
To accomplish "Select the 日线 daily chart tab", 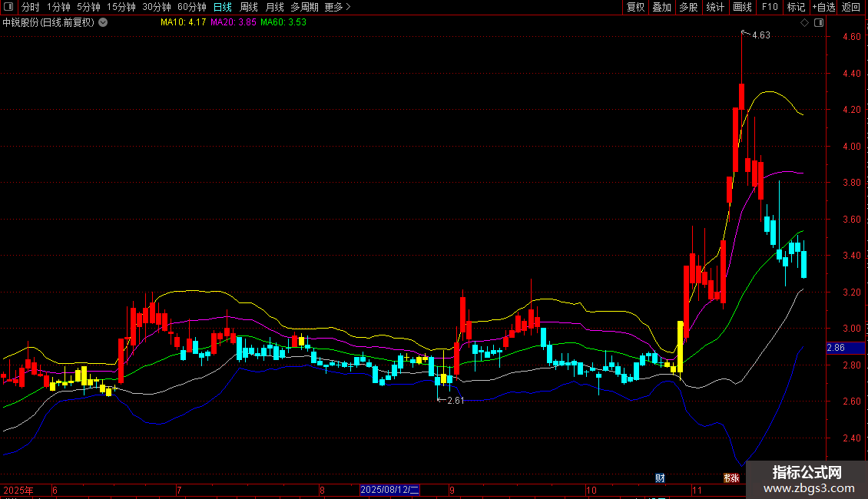I will (x=223, y=7).
